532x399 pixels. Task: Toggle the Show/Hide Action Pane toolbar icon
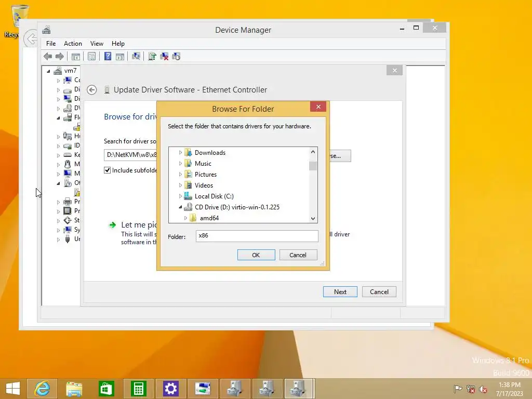pos(120,56)
